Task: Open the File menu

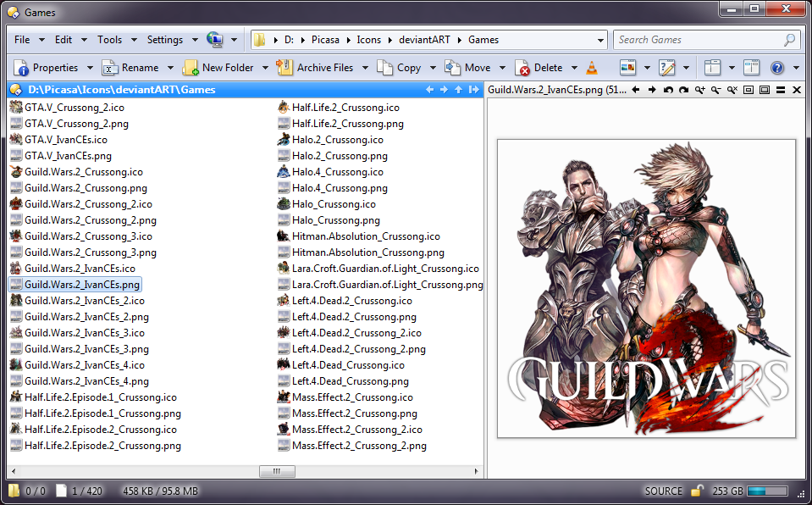Action: (22, 40)
